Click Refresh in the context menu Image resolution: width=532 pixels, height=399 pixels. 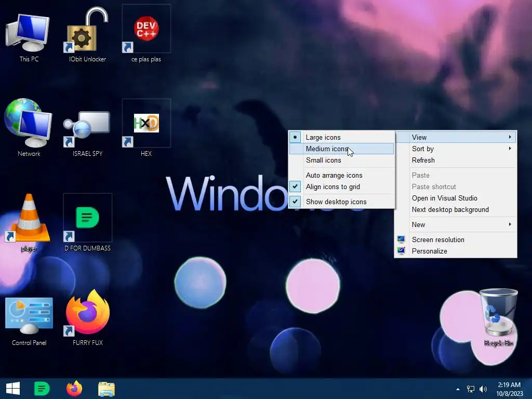pos(456,160)
